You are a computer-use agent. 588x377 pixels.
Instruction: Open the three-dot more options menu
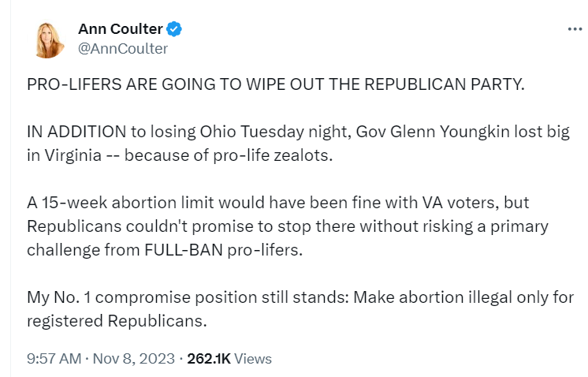pyautogui.click(x=575, y=29)
